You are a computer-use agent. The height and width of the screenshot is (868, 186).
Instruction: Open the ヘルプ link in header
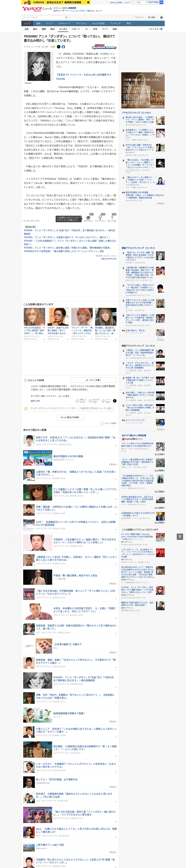click(x=127, y=2)
